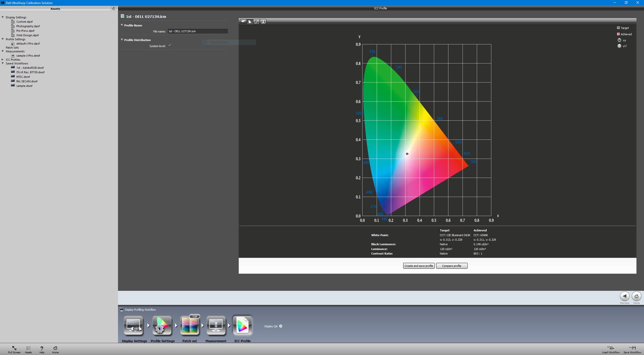Open Help from the bottom bar
644x355 pixels.
coord(42,348)
